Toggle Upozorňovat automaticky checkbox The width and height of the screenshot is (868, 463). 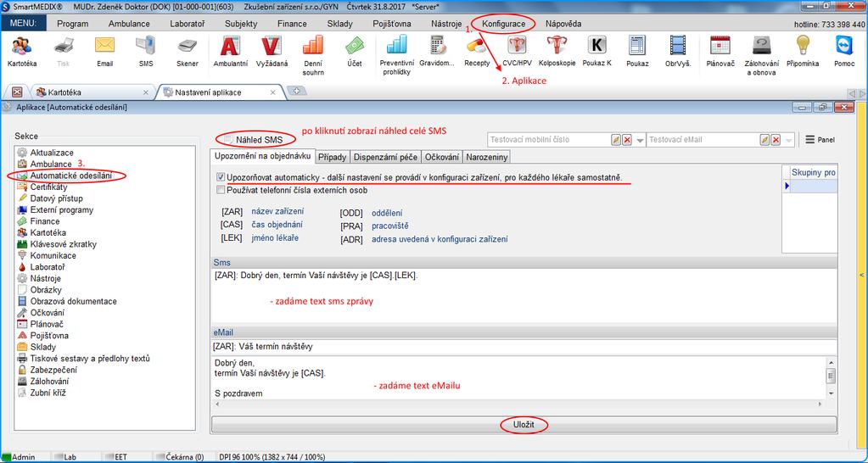[221, 177]
